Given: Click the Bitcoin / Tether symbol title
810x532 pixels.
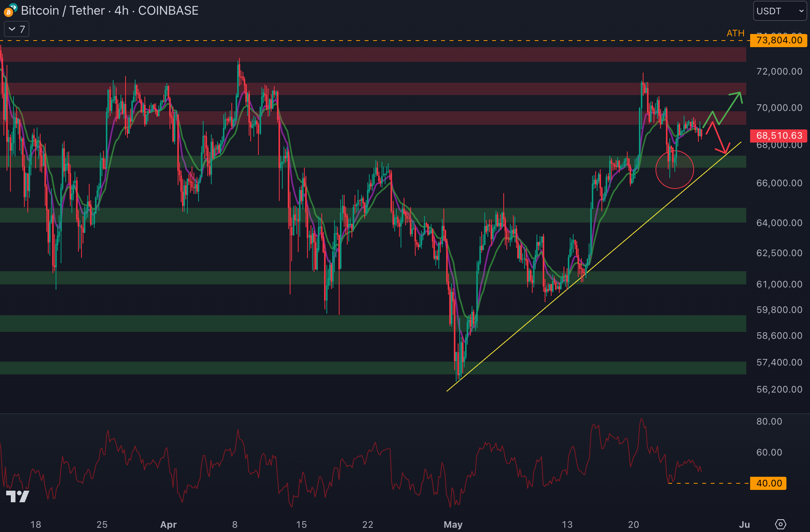Looking at the screenshot, I should (x=63, y=10).
